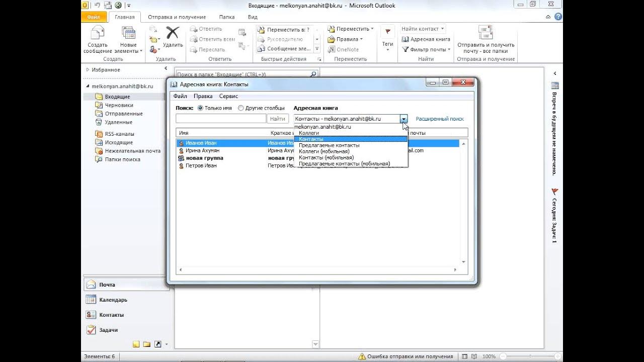
Task: Click the Найти button in dialog
Action: pyautogui.click(x=278, y=119)
